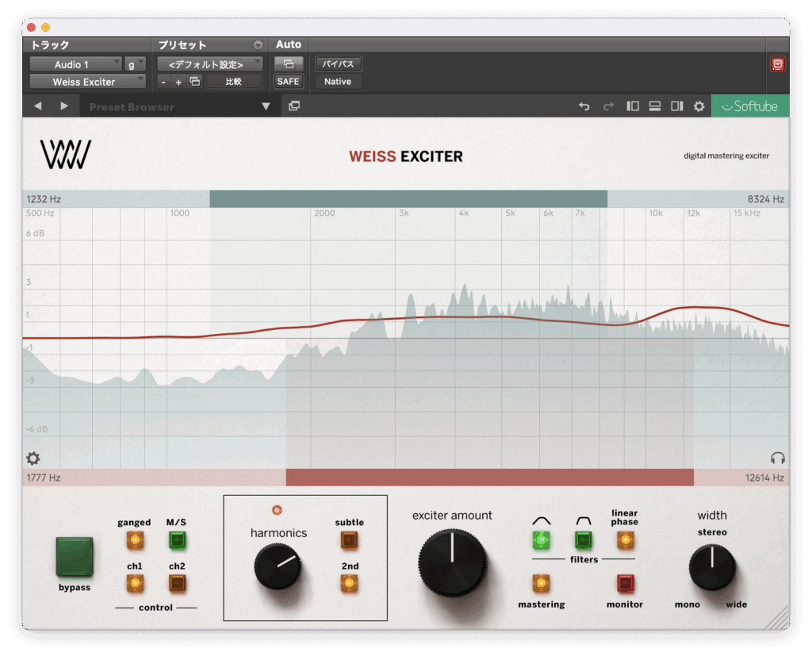Click the Native button

(x=338, y=82)
